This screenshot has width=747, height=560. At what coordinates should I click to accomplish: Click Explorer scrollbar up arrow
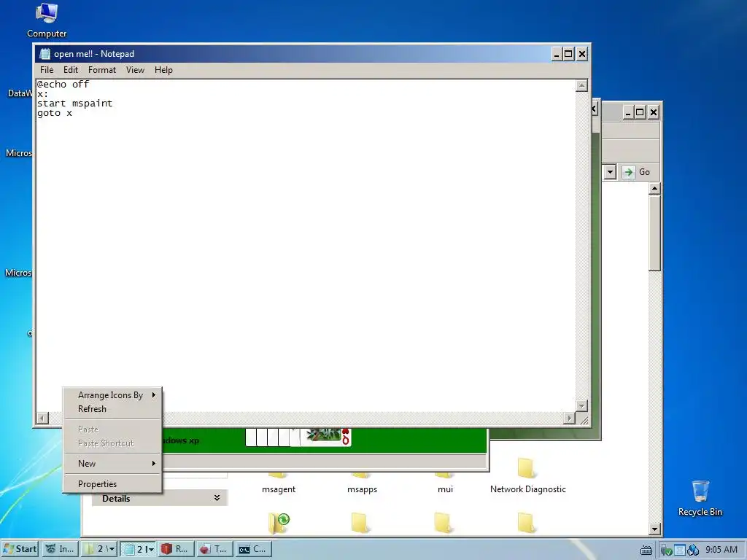point(654,189)
